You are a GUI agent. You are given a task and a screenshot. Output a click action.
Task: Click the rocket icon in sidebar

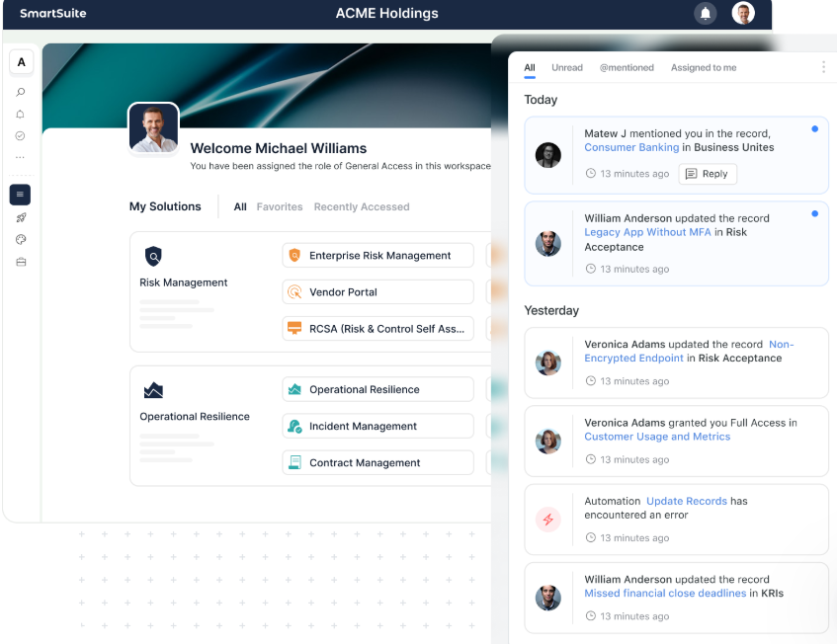point(21,217)
